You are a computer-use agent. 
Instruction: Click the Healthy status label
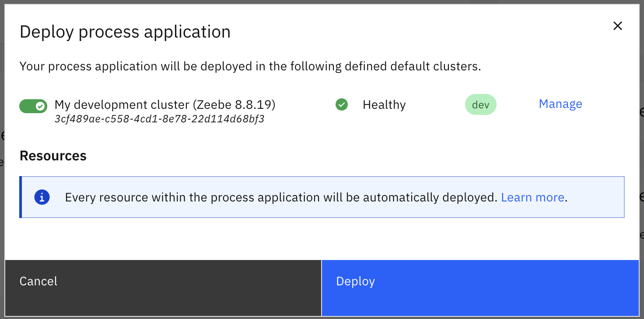coord(384,105)
